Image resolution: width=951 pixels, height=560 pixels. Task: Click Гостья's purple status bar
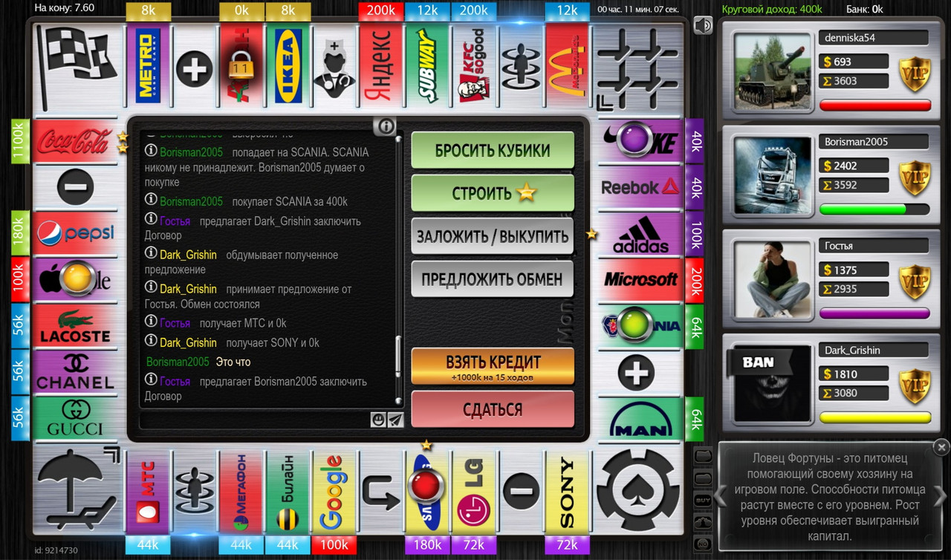click(x=874, y=313)
